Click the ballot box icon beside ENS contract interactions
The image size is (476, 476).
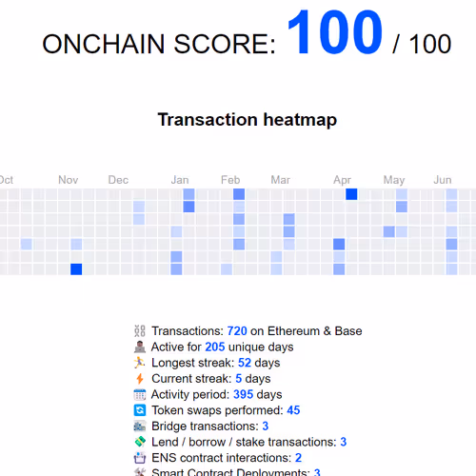click(140, 458)
